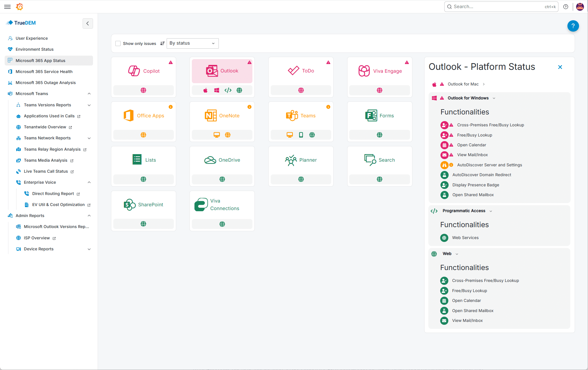Open Teams Media Analysis link

(45, 160)
